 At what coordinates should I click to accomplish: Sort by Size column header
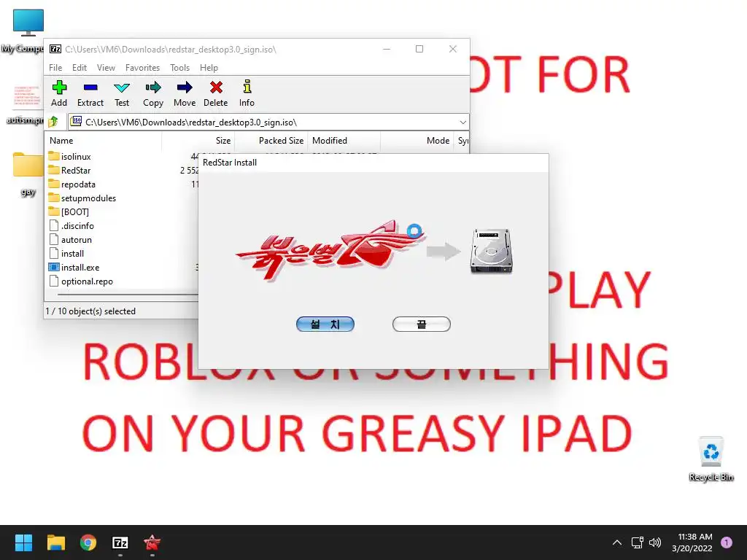tap(198, 141)
